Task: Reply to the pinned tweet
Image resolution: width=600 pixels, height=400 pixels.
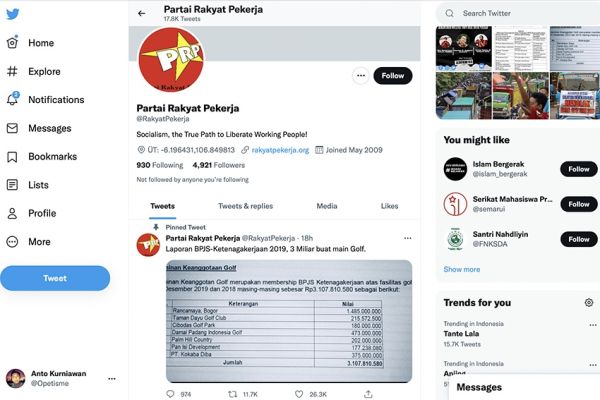Action: [171, 394]
